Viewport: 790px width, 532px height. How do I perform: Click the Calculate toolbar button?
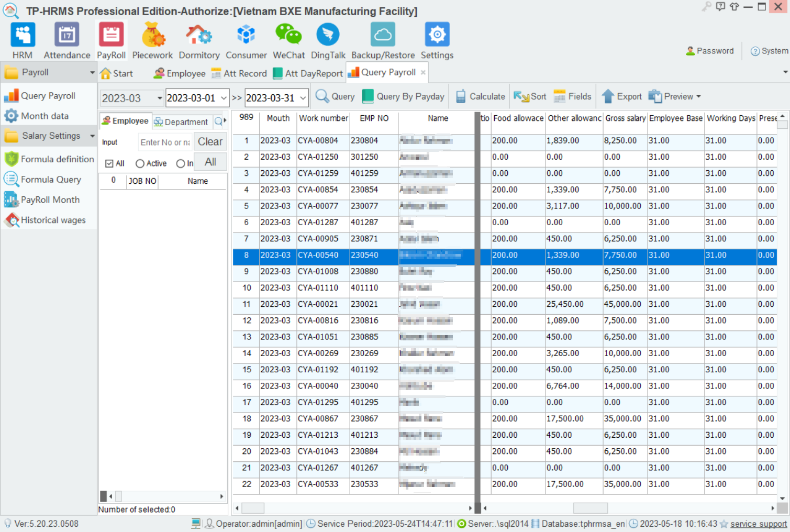point(481,96)
